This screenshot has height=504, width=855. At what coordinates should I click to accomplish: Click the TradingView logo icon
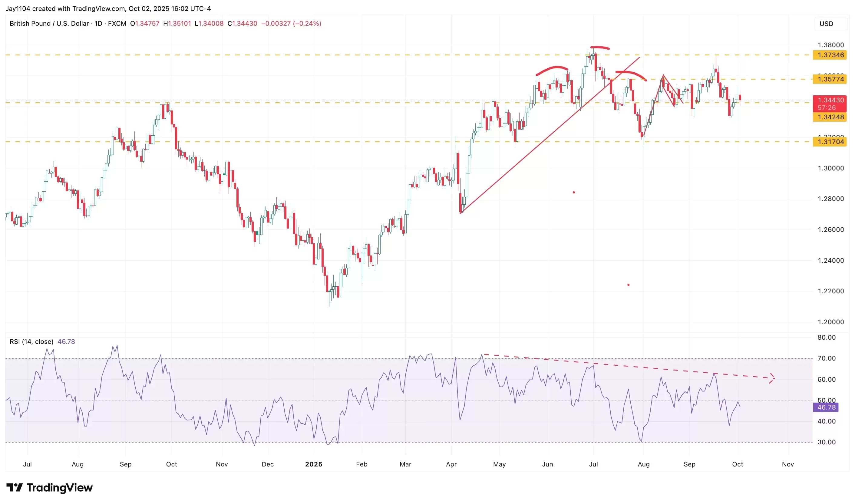[x=14, y=488]
